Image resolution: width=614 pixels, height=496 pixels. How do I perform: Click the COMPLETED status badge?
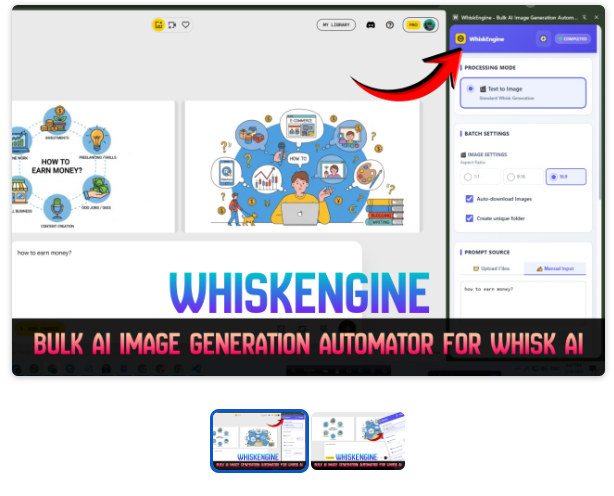572,39
